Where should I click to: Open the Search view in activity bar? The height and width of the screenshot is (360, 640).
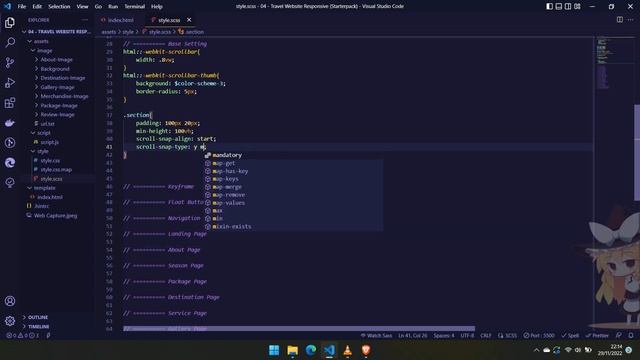(x=10, y=42)
